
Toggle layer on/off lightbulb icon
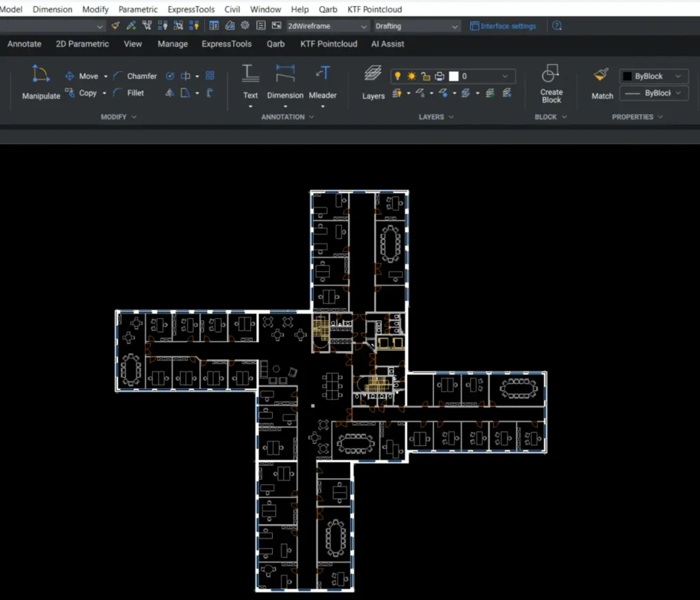tap(397, 77)
